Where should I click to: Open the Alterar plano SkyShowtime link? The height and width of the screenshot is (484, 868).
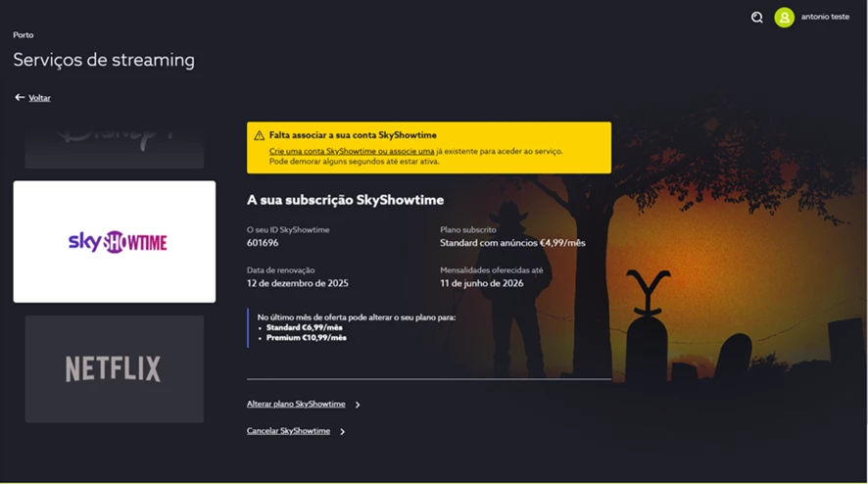(296, 404)
